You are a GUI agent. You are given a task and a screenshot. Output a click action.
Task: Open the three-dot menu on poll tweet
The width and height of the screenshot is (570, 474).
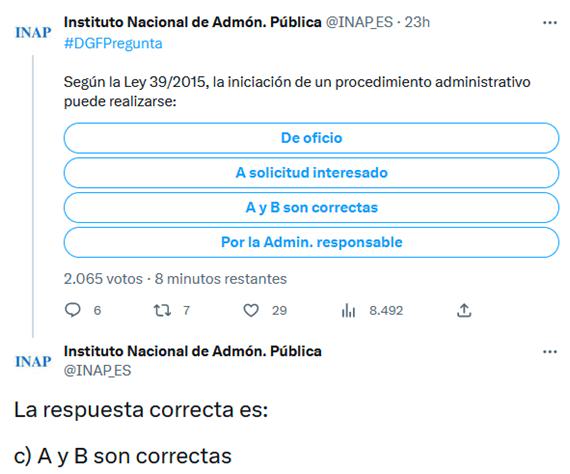point(550,23)
